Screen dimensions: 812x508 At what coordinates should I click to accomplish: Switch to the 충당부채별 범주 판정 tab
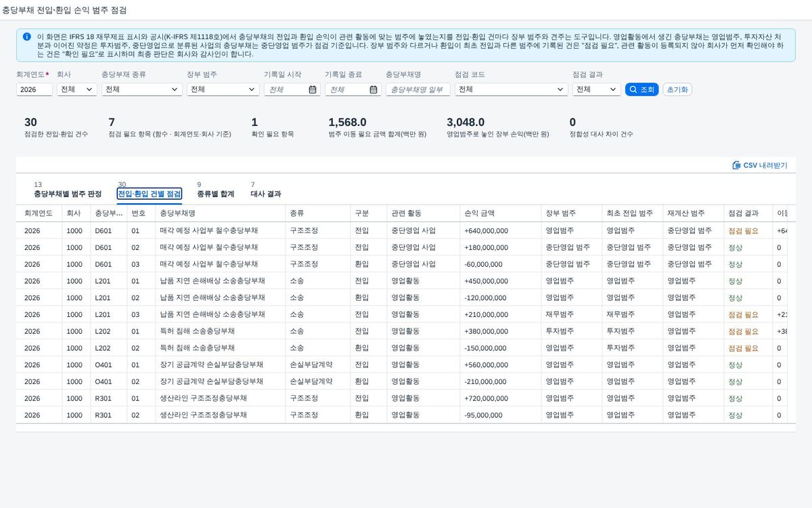[x=68, y=194]
